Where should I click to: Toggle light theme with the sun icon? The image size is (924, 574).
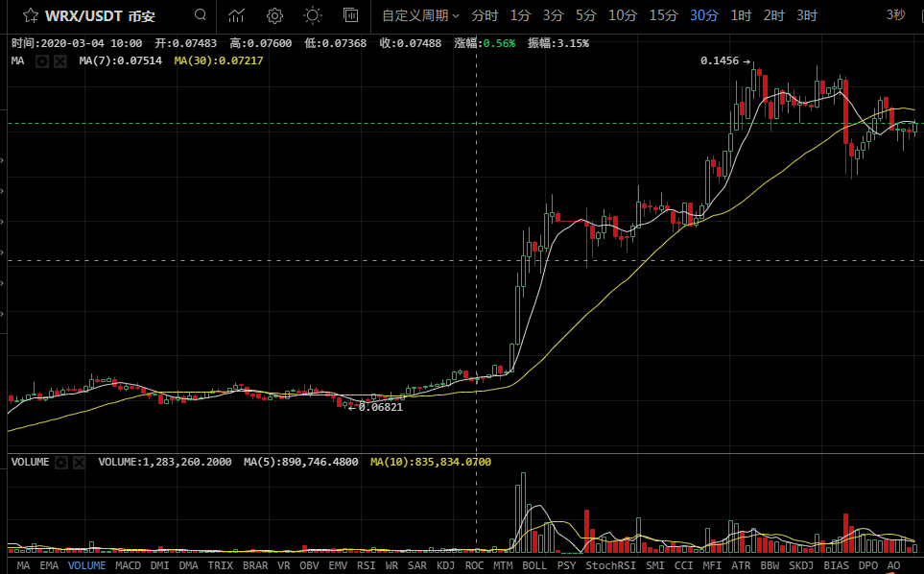point(313,15)
